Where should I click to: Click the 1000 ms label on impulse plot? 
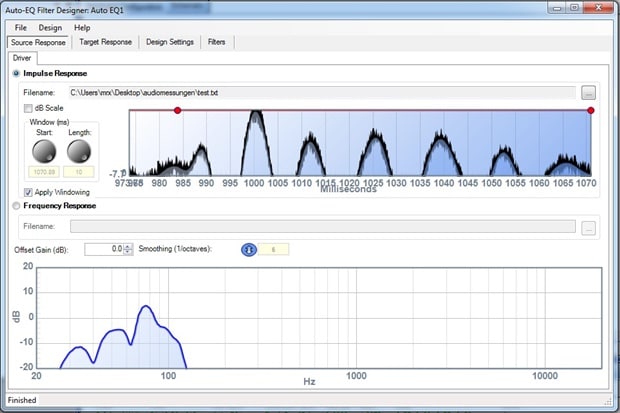tap(254, 183)
